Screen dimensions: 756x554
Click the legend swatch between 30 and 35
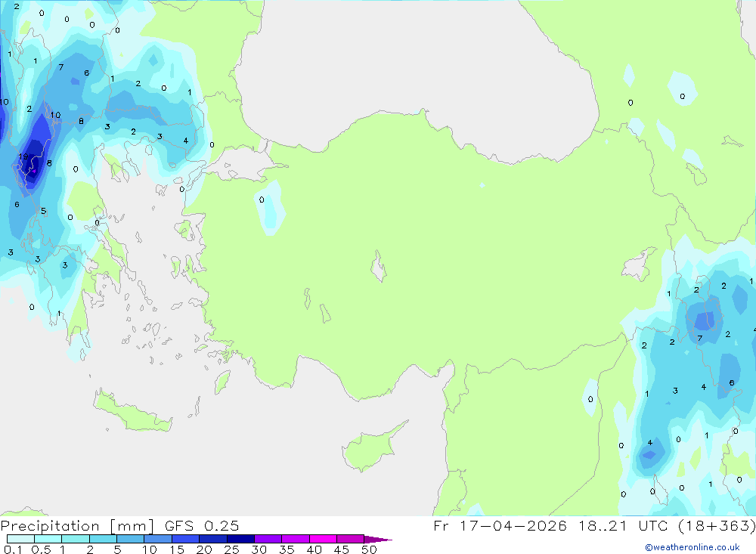[x=268, y=539]
